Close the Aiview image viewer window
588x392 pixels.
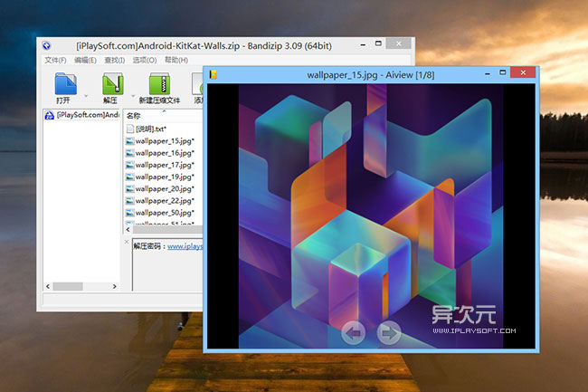(x=524, y=72)
